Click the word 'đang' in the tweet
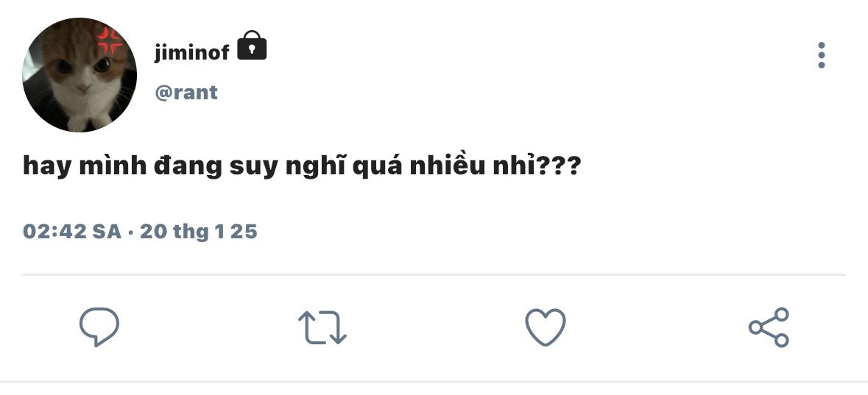Viewport: 868px width, 395px height. pyautogui.click(x=188, y=166)
